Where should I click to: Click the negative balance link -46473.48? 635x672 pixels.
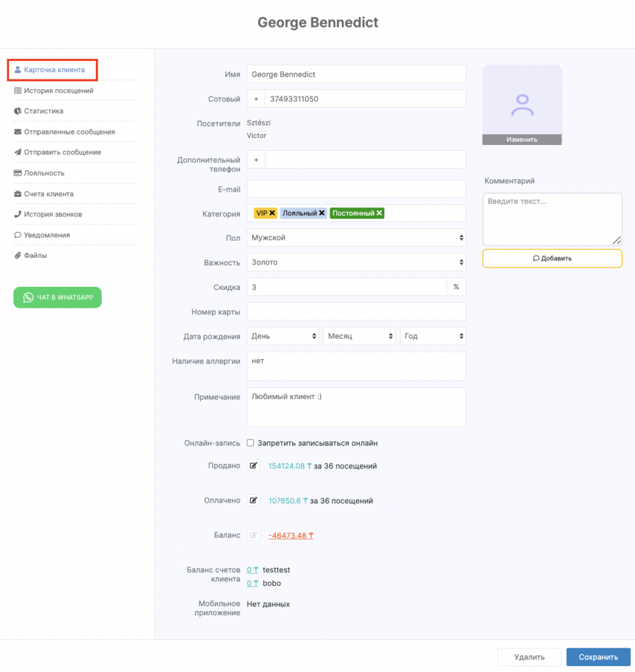point(291,535)
